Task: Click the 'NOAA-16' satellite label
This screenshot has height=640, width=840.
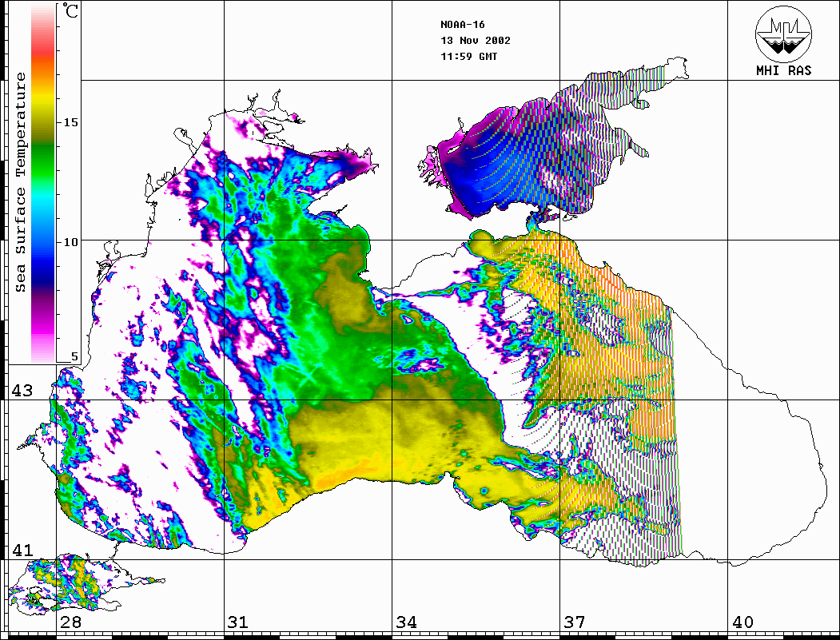Action: [463, 25]
